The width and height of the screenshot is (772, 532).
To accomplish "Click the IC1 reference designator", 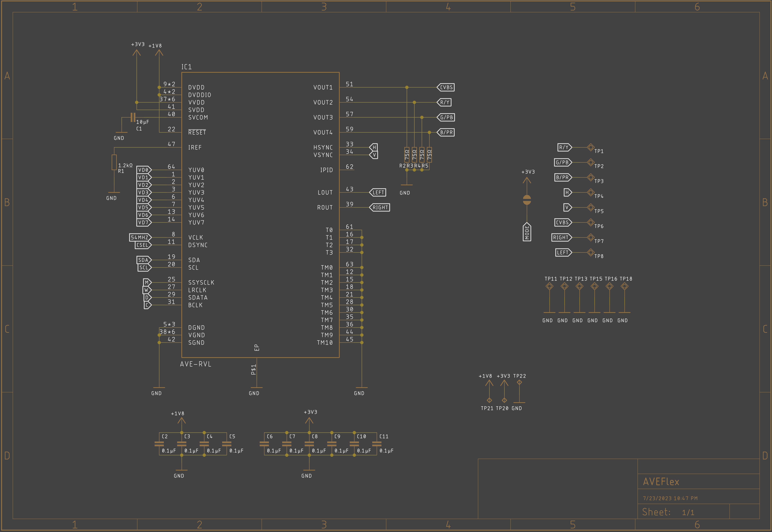I will click(x=187, y=67).
